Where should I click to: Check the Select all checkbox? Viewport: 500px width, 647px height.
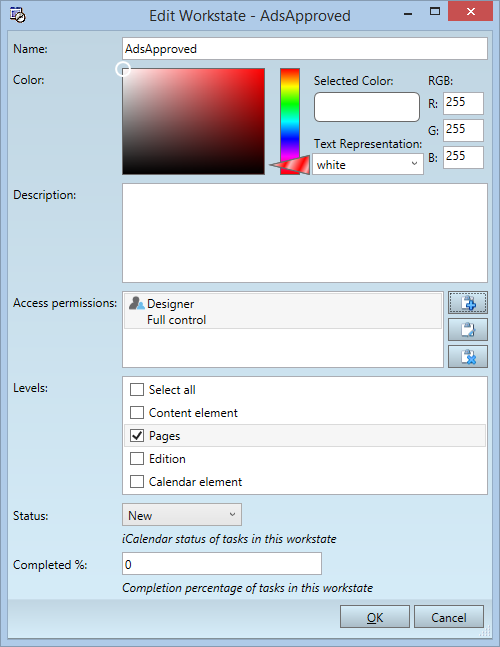(x=137, y=390)
